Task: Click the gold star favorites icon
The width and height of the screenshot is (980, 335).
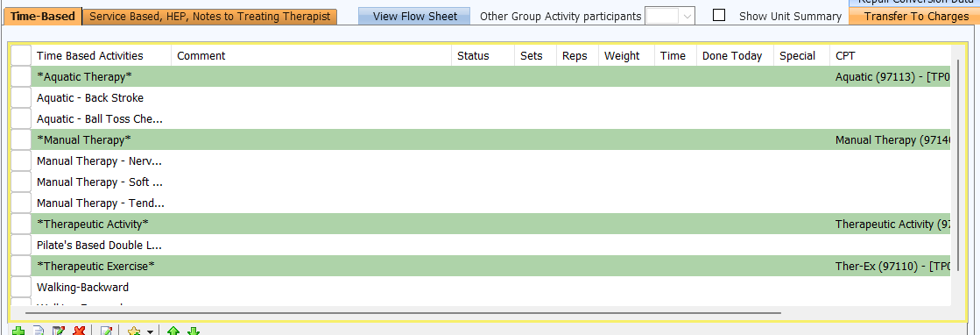Action: point(134,331)
